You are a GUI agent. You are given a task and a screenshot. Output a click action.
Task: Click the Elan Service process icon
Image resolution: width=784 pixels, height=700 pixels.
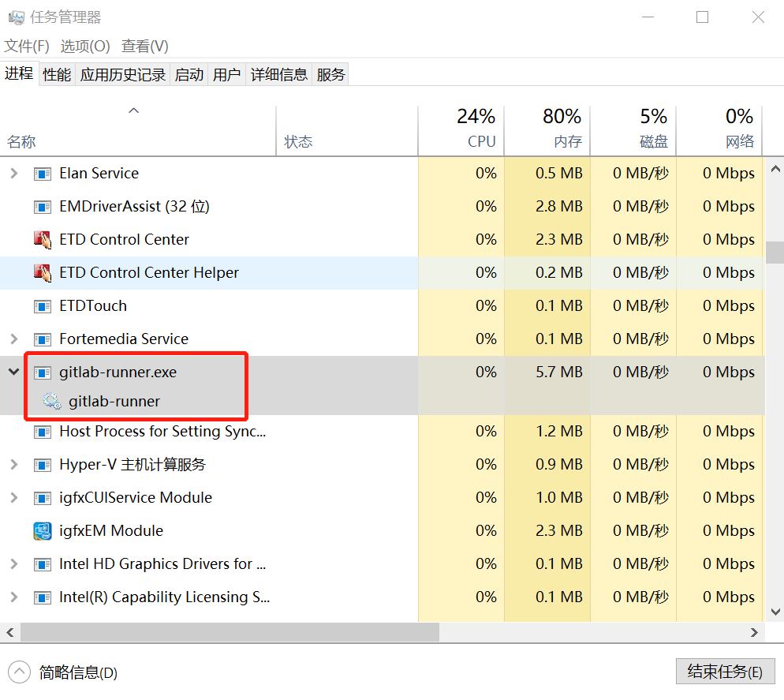click(42, 173)
